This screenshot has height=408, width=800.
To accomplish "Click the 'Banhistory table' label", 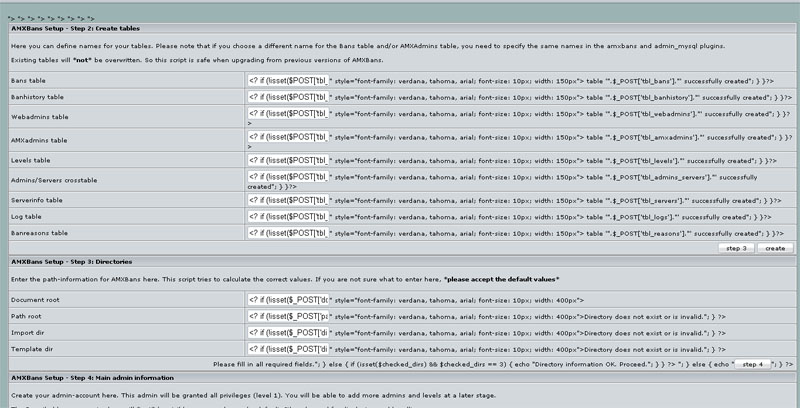I will [37, 97].
